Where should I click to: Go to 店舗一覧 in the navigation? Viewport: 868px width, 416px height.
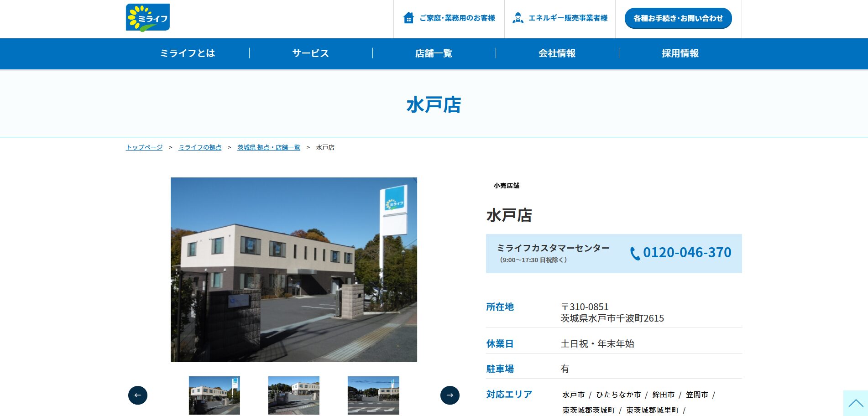pyautogui.click(x=434, y=53)
